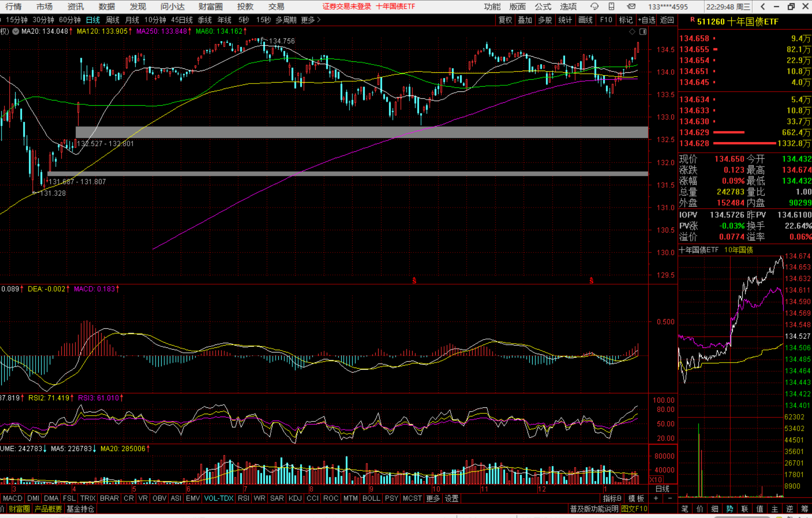812x518 pixels.
Task: Open the 功能 menu
Action: coord(492,6)
